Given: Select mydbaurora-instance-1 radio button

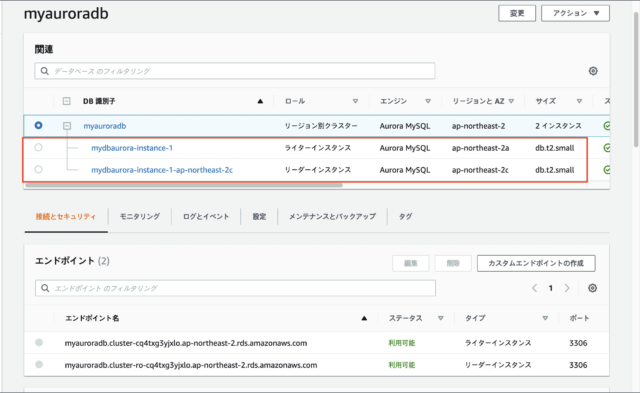Looking at the screenshot, I should pos(38,147).
